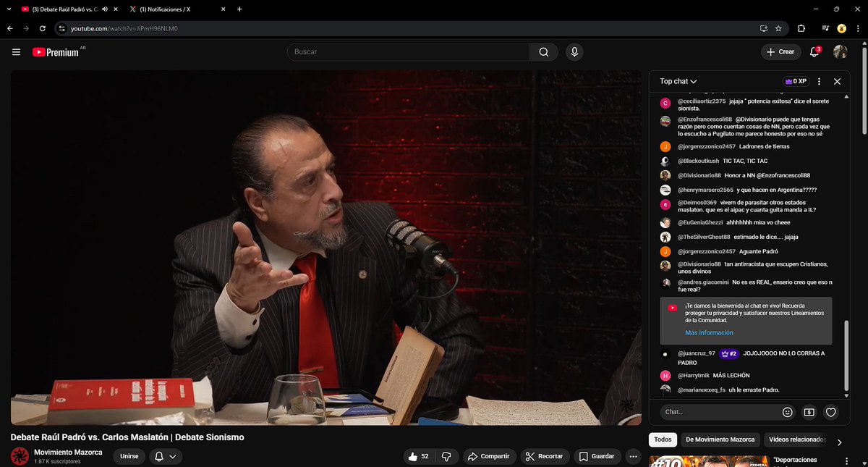Expand the YouTube main menu hamburger
This screenshot has width=868, height=467.
(x=16, y=51)
